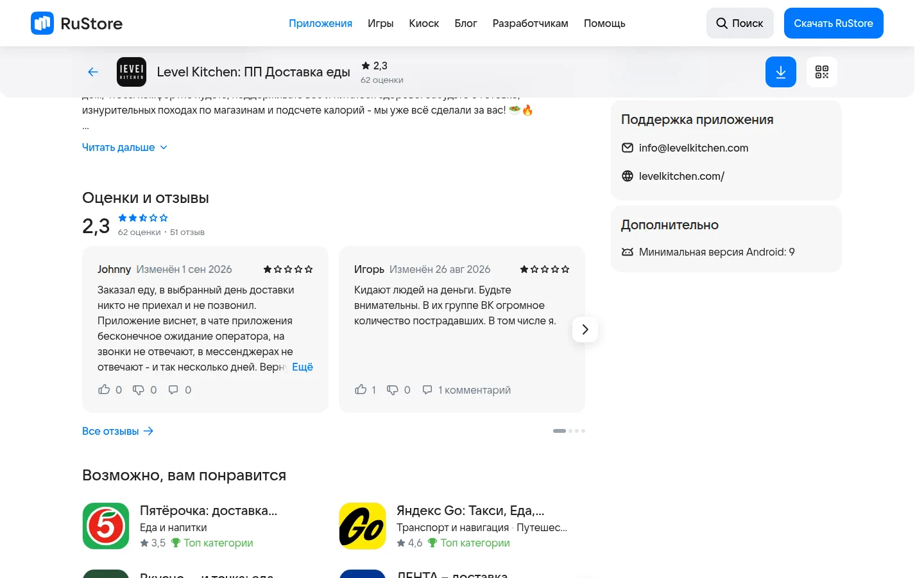
Task: Click the globe icon beside levelkitchen.com
Action: pyautogui.click(x=628, y=176)
